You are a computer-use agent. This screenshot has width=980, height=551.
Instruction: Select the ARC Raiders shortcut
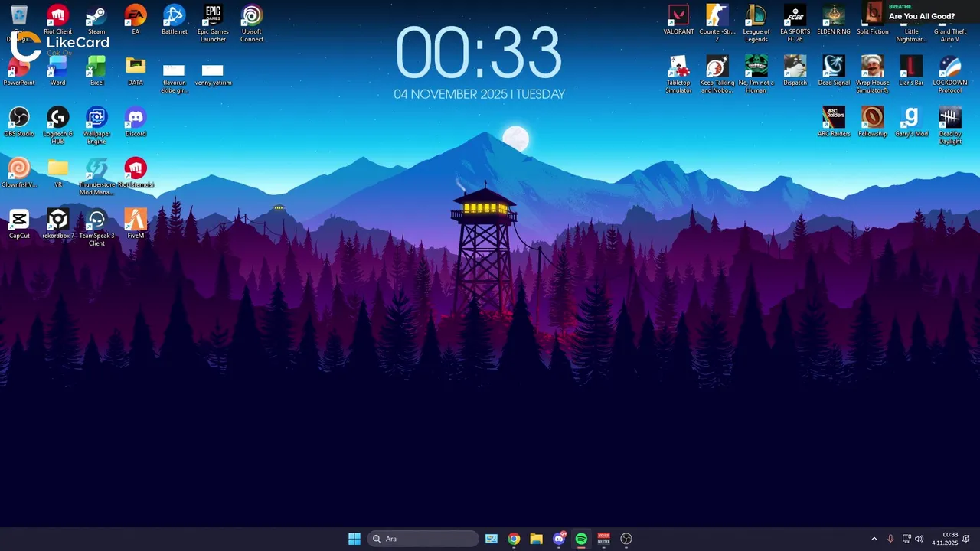point(834,122)
